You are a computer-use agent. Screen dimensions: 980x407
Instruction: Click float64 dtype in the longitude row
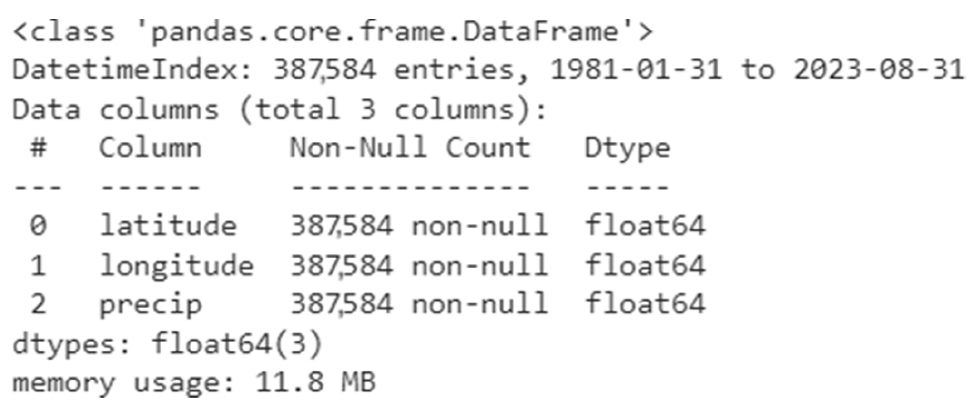pyautogui.click(x=645, y=265)
